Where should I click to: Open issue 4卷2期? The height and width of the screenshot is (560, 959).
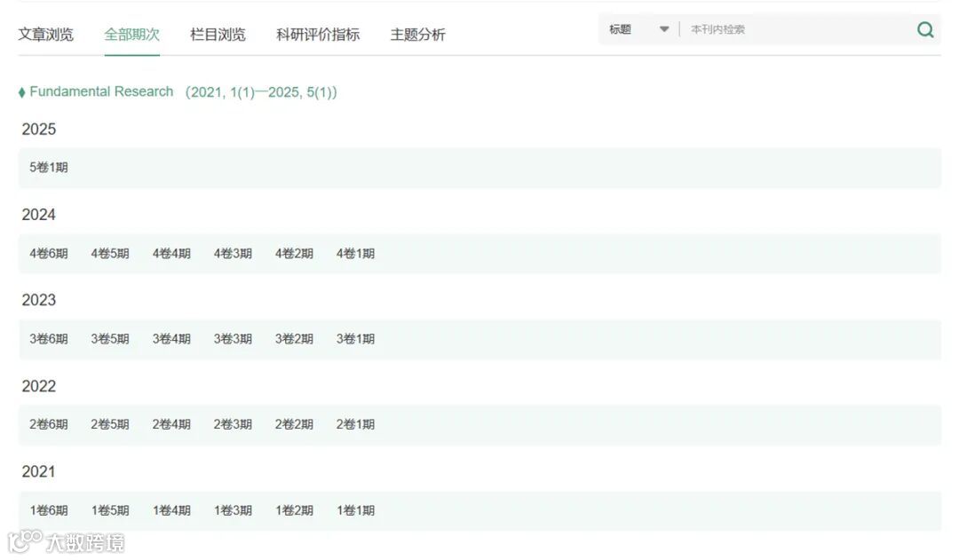(294, 253)
